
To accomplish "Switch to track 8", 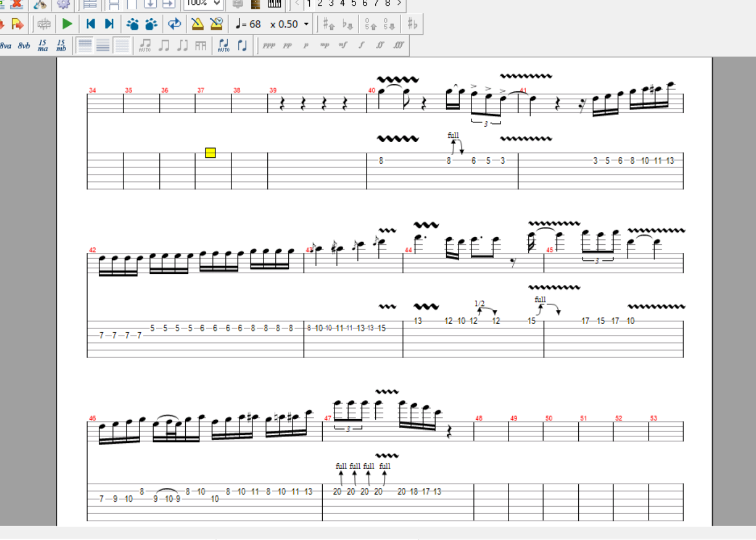I will (x=387, y=3).
